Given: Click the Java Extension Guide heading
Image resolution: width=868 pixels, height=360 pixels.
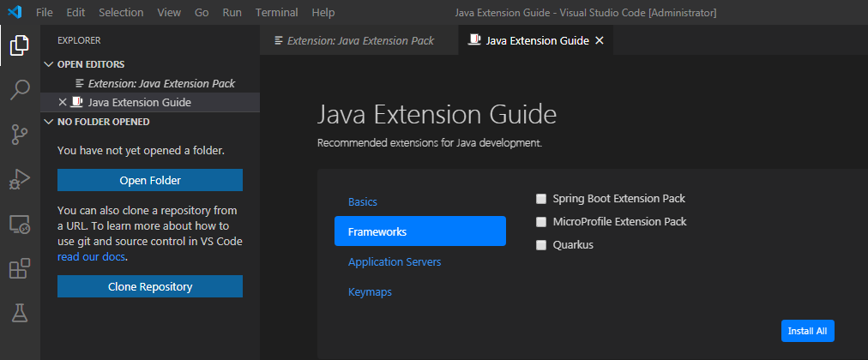Looking at the screenshot, I should (437, 115).
